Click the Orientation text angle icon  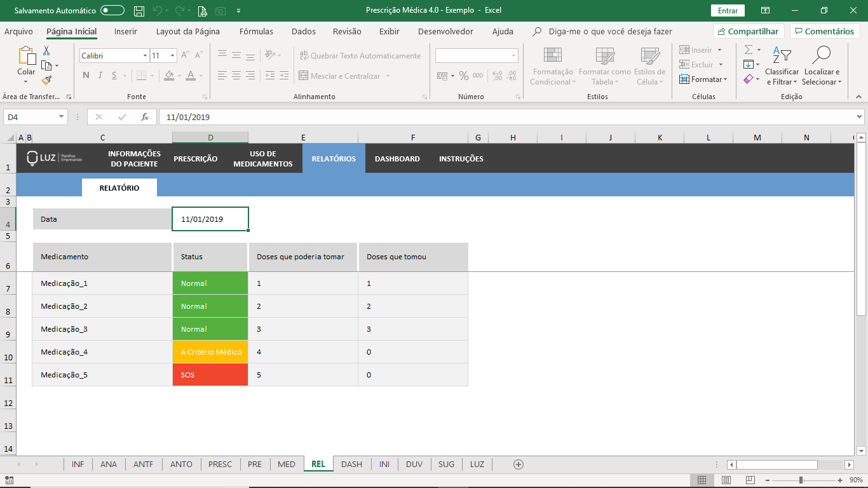click(270, 56)
